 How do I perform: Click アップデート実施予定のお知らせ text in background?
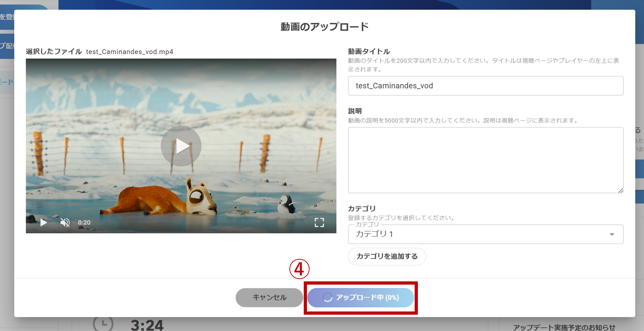pos(564,327)
